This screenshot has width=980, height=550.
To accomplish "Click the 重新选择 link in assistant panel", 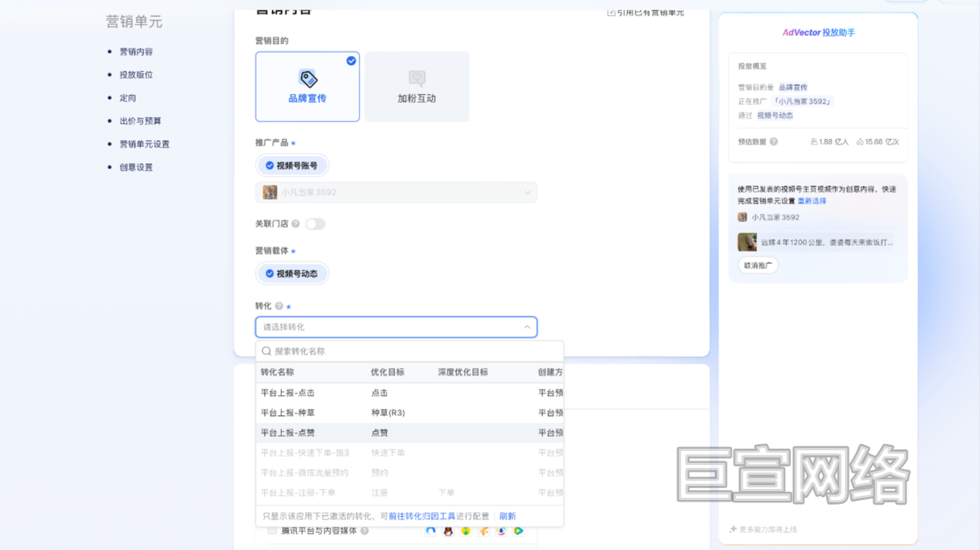I will point(811,201).
